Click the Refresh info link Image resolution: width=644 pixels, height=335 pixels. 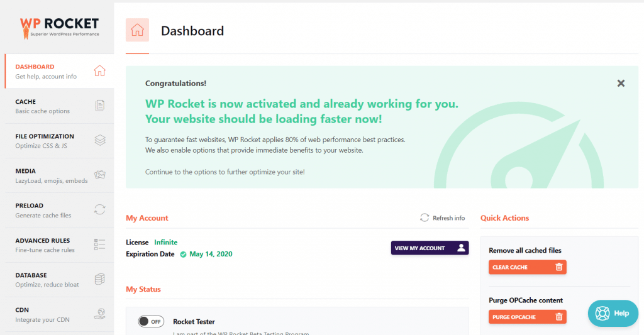(x=443, y=218)
